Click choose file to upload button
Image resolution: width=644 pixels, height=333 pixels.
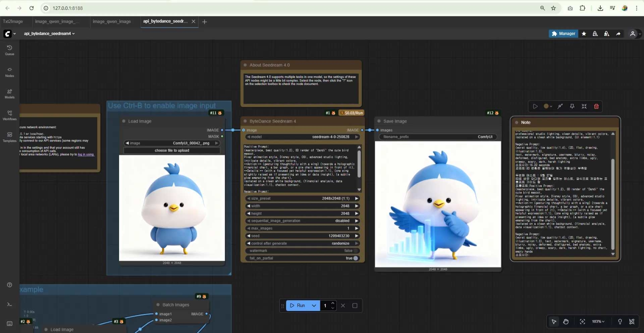[x=172, y=151]
